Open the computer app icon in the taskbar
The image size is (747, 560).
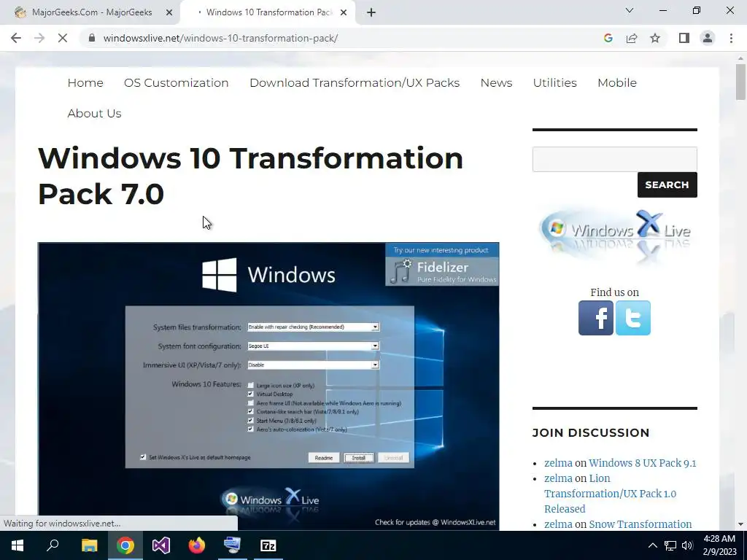(x=233, y=545)
